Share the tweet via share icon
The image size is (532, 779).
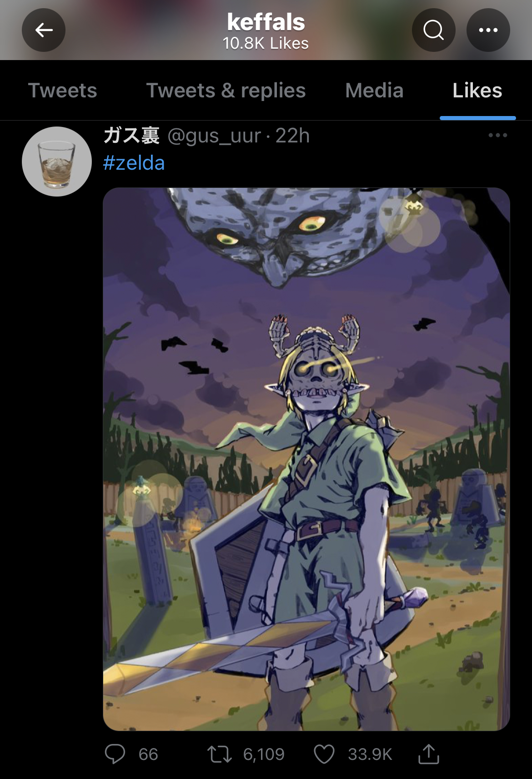tap(428, 754)
